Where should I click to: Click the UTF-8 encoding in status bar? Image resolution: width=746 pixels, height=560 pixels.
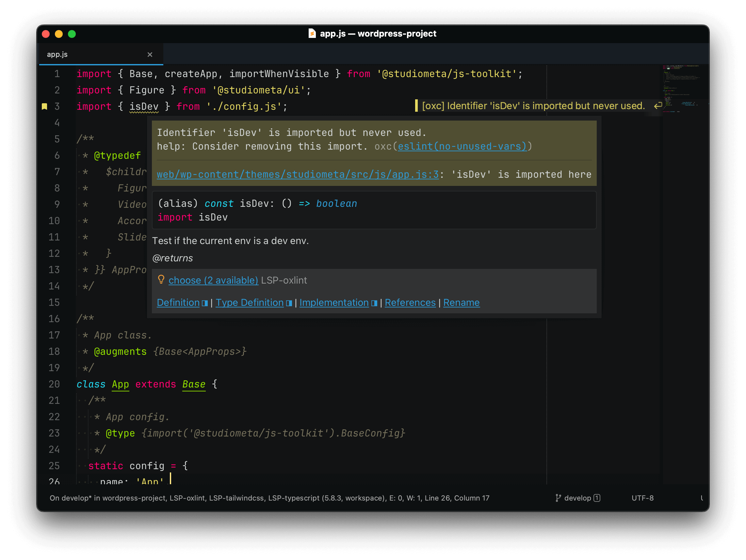pos(642,498)
